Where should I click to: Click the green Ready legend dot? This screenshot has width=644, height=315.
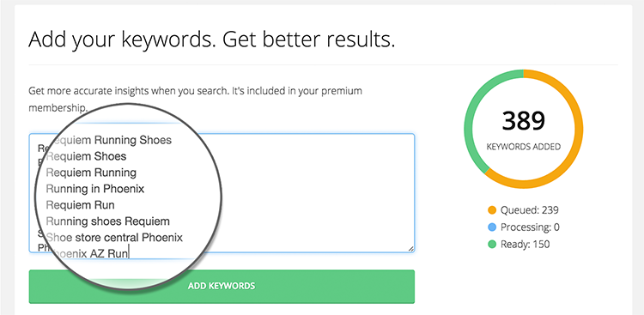click(x=492, y=245)
